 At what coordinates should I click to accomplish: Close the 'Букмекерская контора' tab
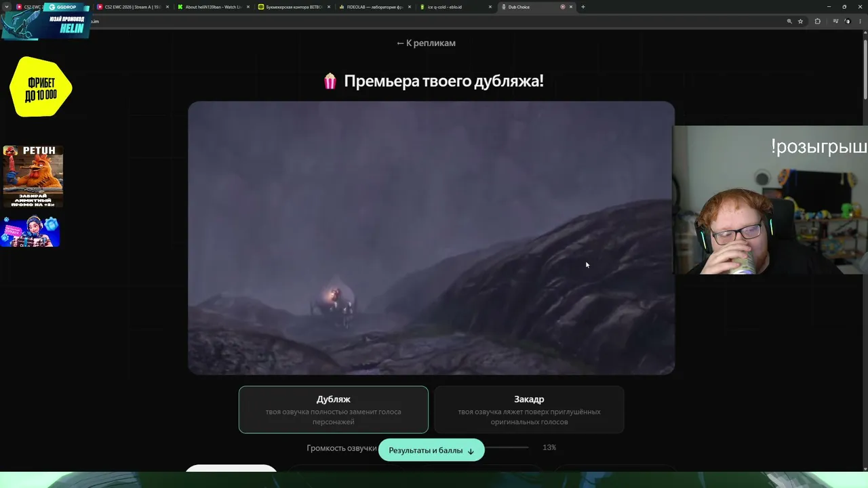(x=329, y=7)
